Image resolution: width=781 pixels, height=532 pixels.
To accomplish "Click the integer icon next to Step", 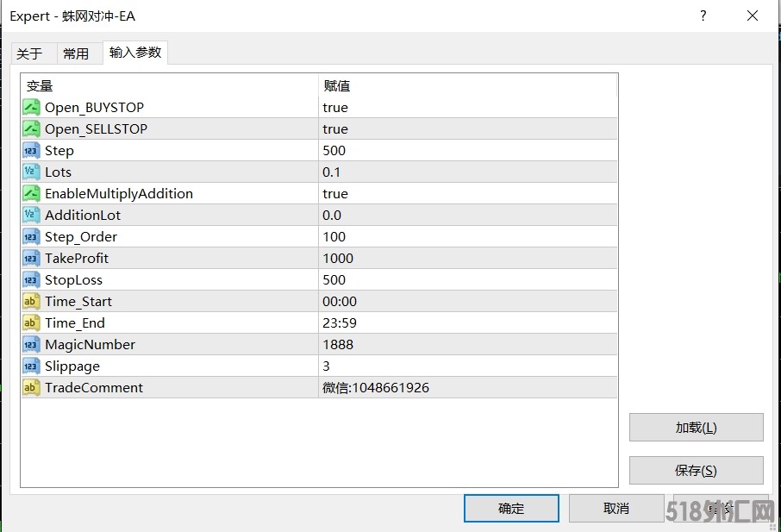I will (31, 151).
